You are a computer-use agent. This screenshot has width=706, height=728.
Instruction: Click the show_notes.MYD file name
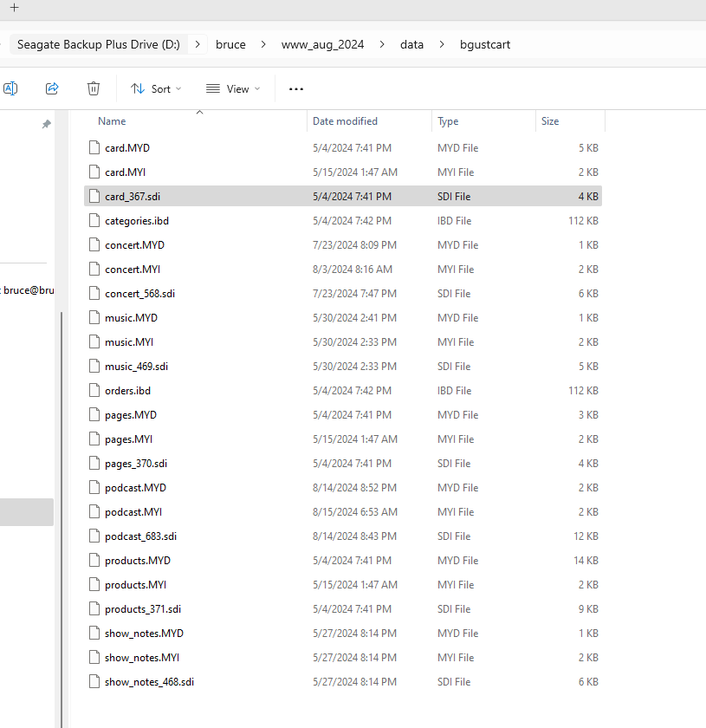click(145, 634)
